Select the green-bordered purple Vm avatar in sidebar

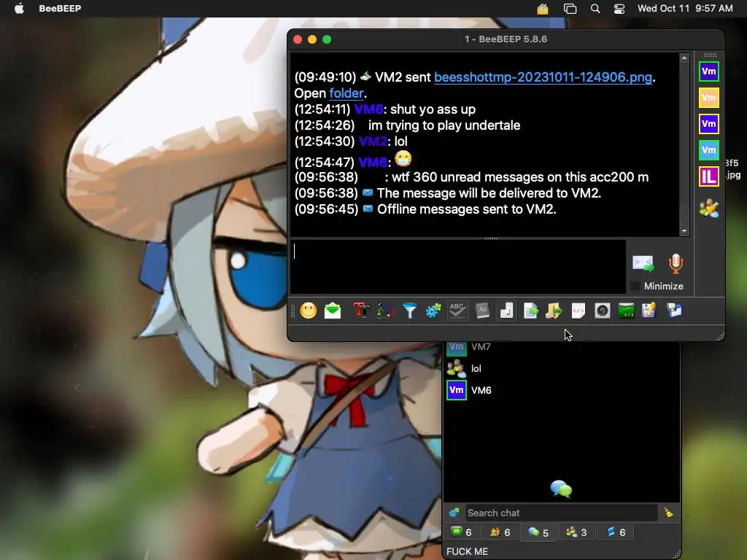709,71
